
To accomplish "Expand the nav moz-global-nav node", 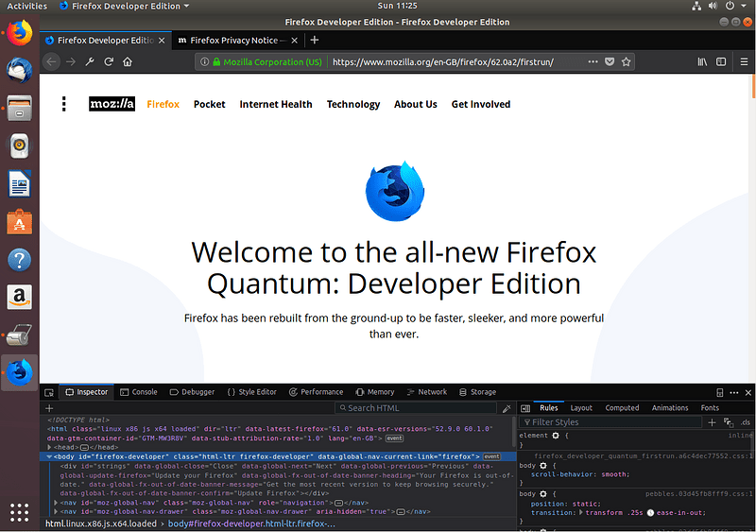I will click(56, 503).
